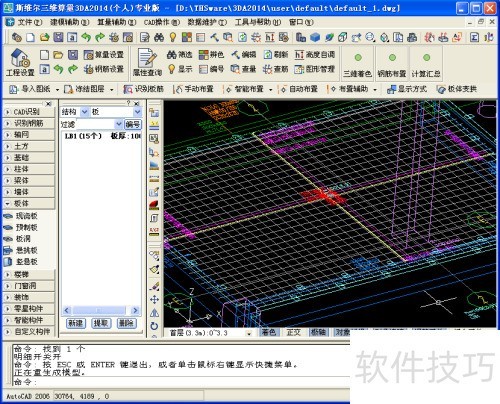Open the 智能布置 dropdown arrow
Screen dimensions: 500x404
271,90
